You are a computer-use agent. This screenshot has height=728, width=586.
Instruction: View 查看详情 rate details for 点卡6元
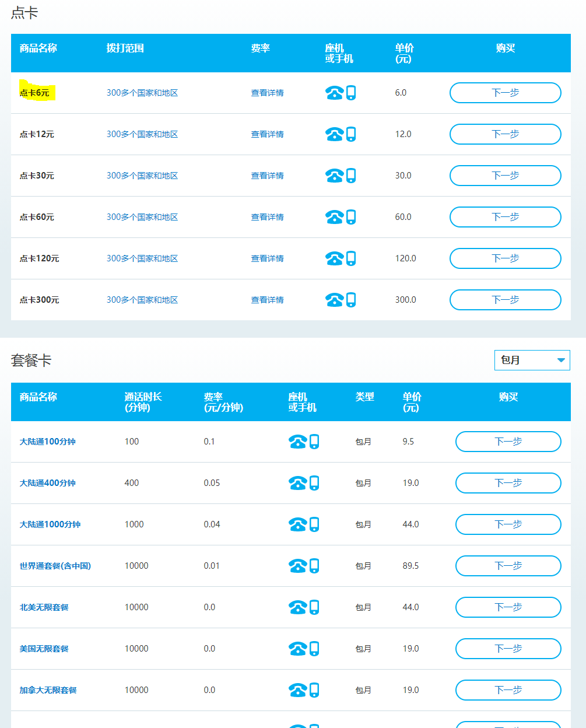pyautogui.click(x=267, y=93)
